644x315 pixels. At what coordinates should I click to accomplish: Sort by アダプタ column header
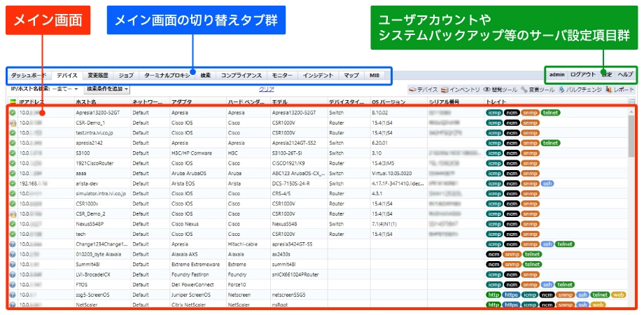[x=197, y=102]
